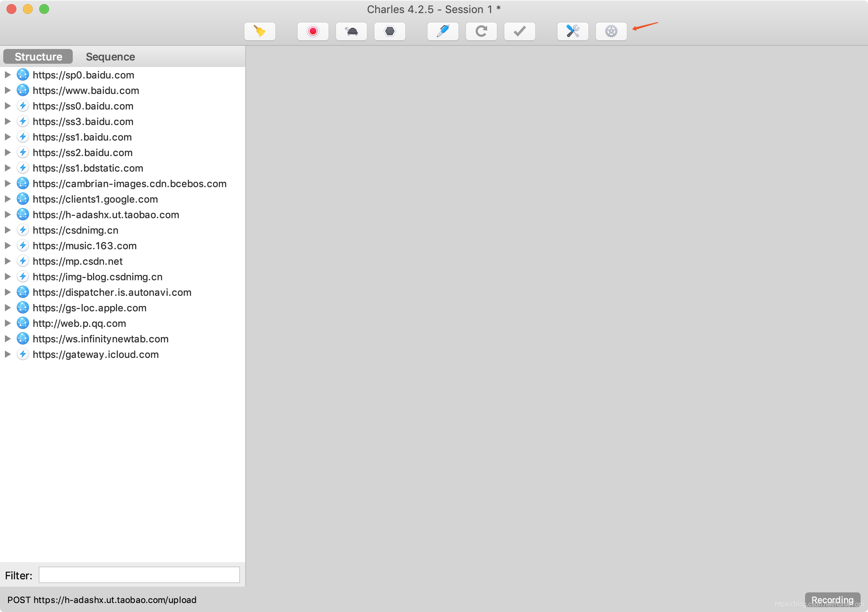The height and width of the screenshot is (612, 868).
Task: Expand the ss0.baidu.com host
Action: point(7,106)
